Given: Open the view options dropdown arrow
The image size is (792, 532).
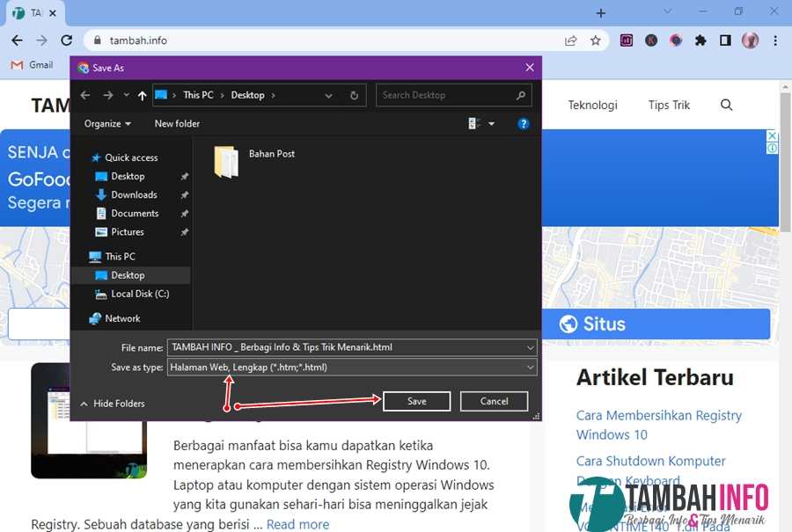Looking at the screenshot, I should pyautogui.click(x=491, y=124).
